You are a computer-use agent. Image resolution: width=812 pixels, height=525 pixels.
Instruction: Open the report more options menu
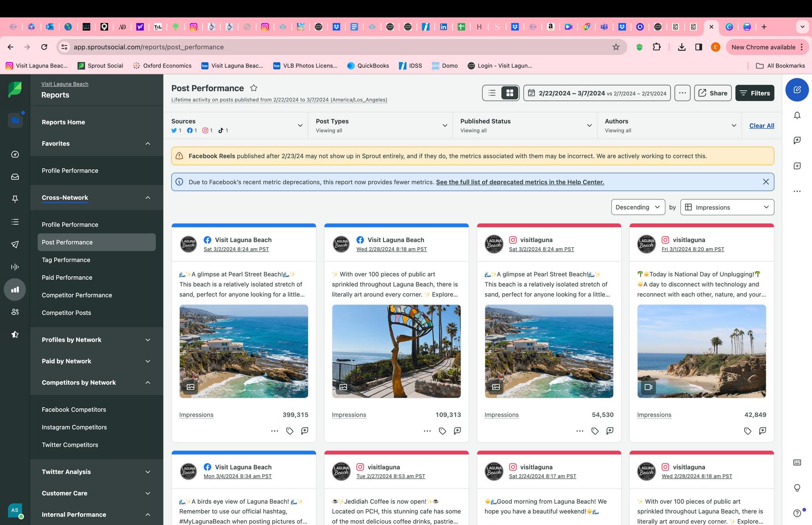click(682, 93)
